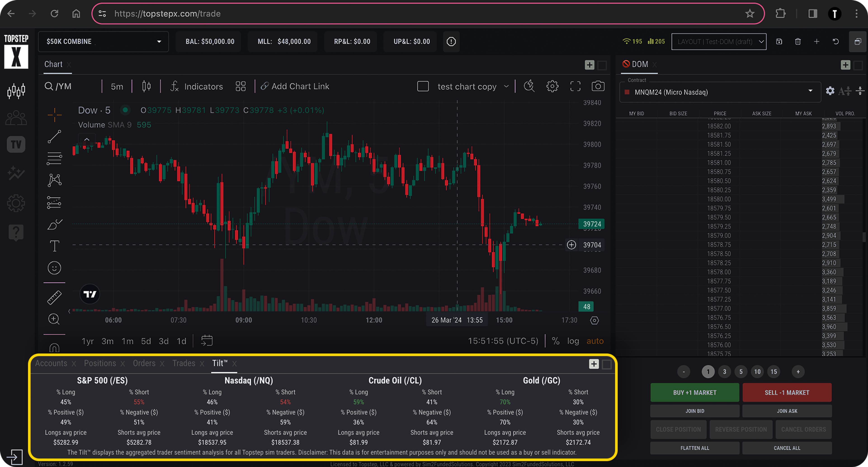
Task: Select the trend line drawing tool
Action: (54, 137)
